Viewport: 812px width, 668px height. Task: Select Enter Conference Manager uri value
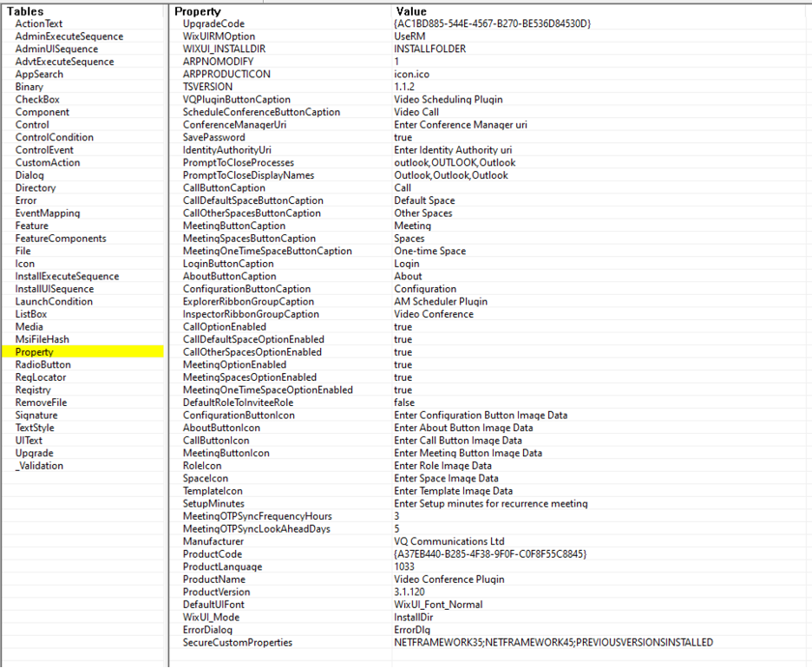[x=461, y=125]
